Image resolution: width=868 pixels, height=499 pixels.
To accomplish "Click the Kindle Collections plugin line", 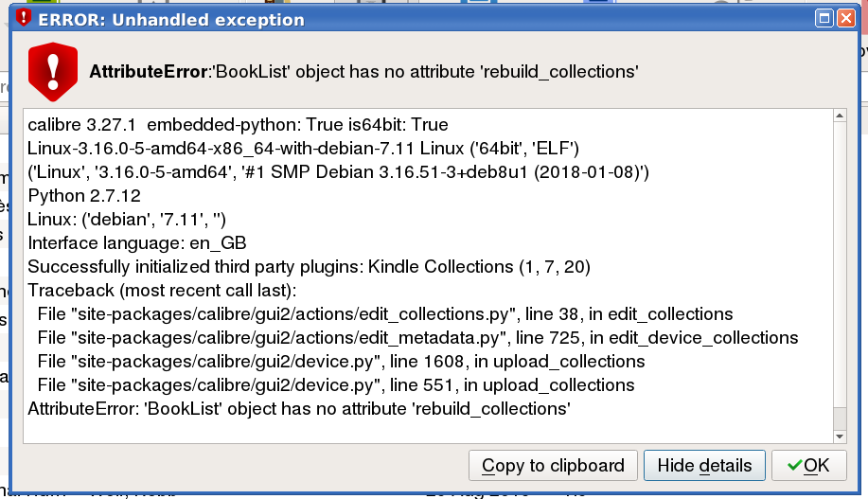I will [x=310, y=267].
